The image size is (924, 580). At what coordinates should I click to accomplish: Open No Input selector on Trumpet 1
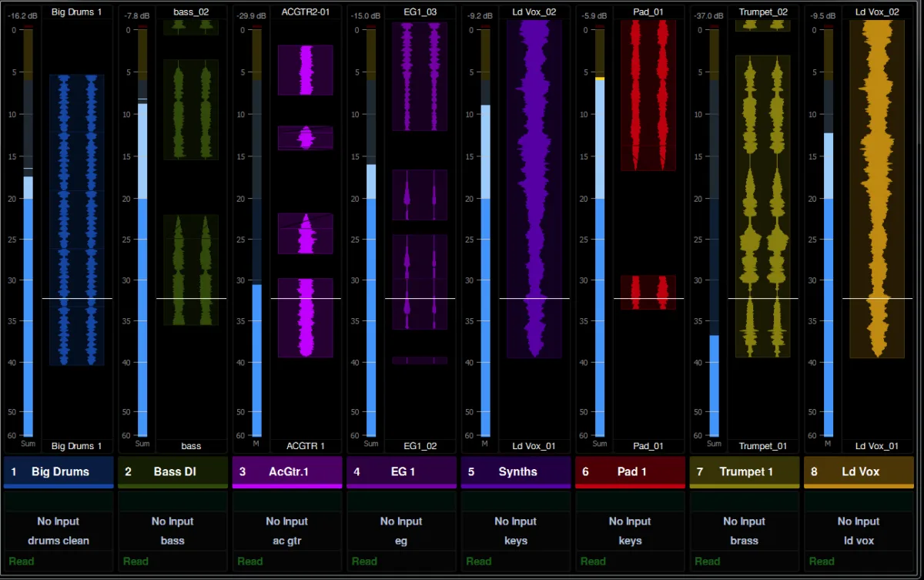click(x=744, y=521)
